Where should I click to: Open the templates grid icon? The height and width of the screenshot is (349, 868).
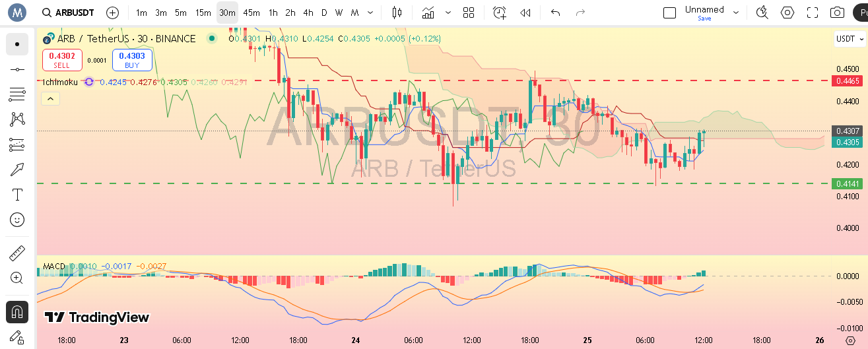[x=469, y=13]
